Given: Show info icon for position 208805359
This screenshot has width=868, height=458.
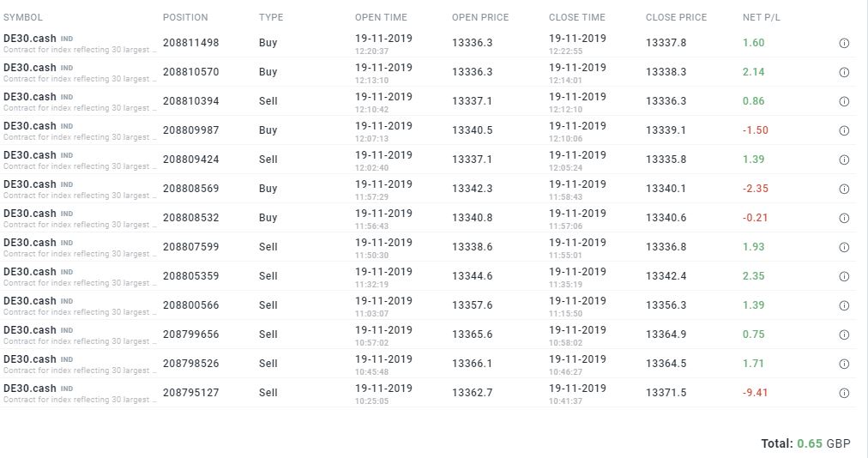Looking at the screenshot, I should point(844,276).
